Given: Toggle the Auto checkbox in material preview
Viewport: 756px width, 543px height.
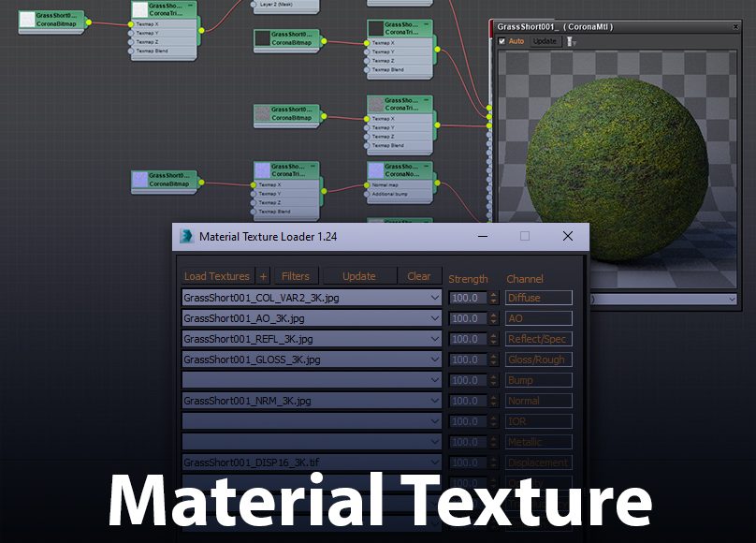Looking at the screenshot, I should pyautogui.click(x=502, y=42).
